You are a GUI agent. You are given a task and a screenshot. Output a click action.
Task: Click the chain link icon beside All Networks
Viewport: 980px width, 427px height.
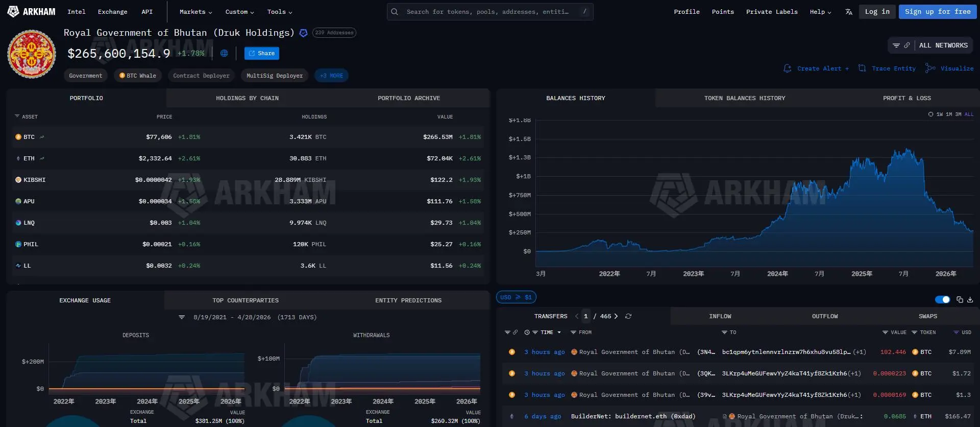[x=906, y=45]
